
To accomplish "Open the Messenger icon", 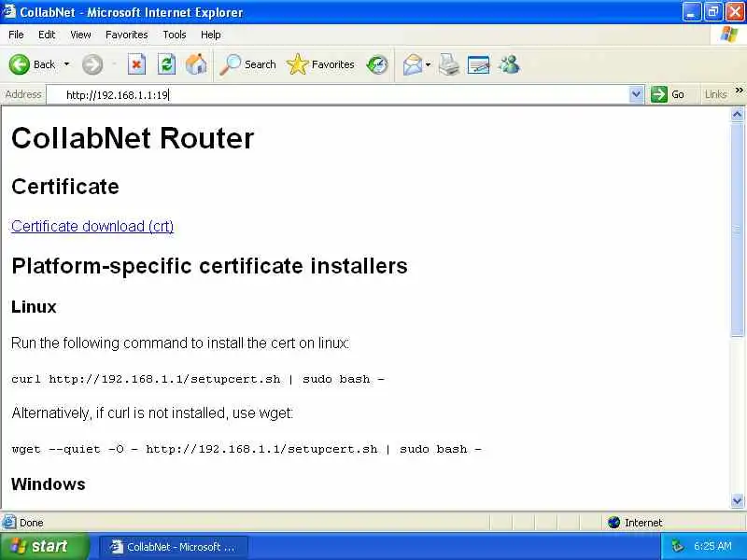I will click(x=509, y=64).
